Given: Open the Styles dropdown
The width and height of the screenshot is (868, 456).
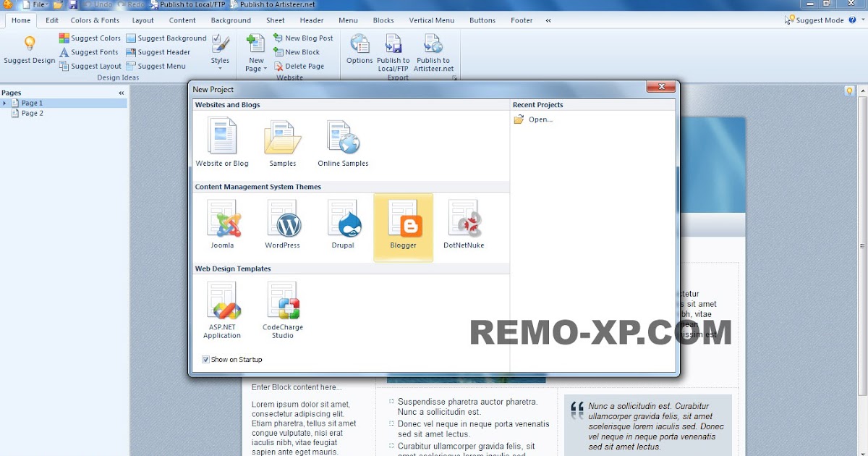Looking at the screenshot, I should click(220, 52).
